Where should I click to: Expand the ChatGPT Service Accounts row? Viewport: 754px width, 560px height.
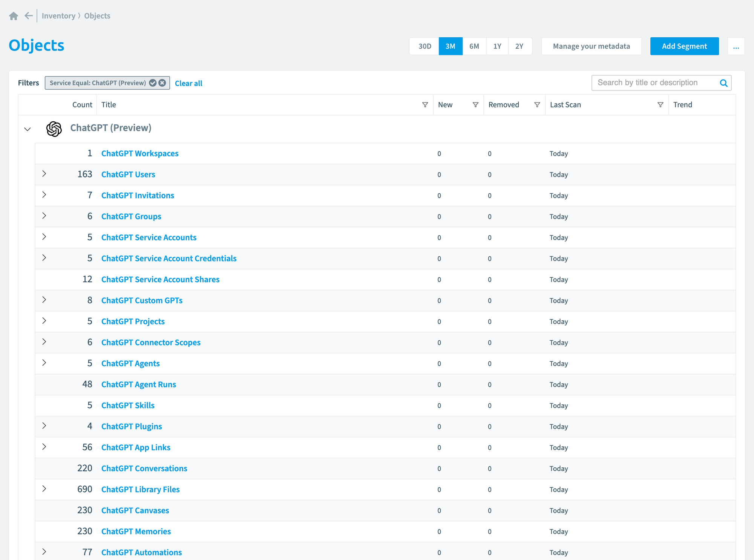[44, 237]
